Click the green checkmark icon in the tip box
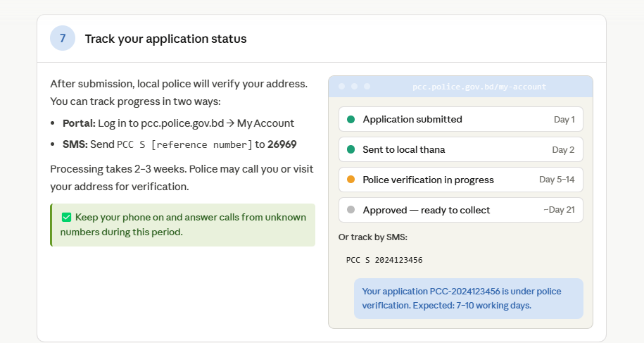644x343 pixels. (67, 218)
